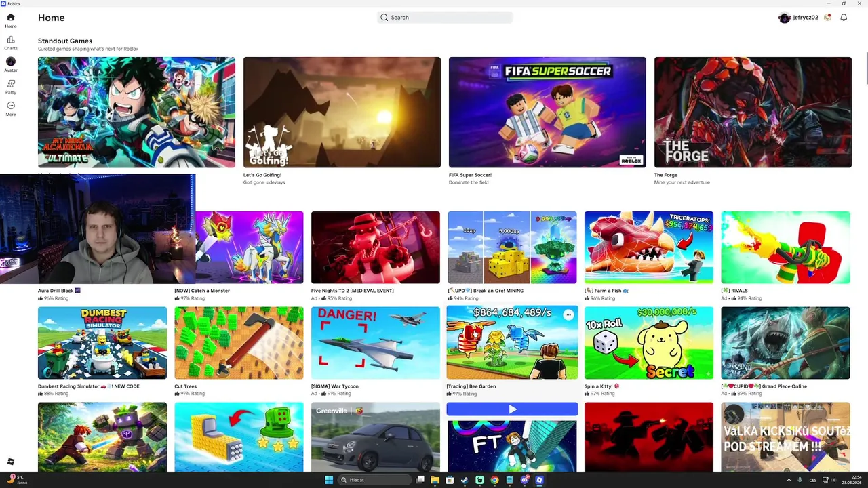Open the Let's Go Golfing banner
The width and height of the screenshot is (868, 488).
tap(342, 112)
